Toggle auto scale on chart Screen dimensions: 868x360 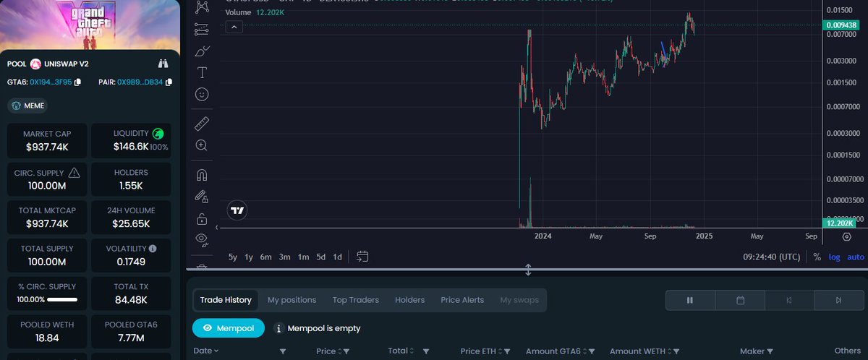point(856,257)
